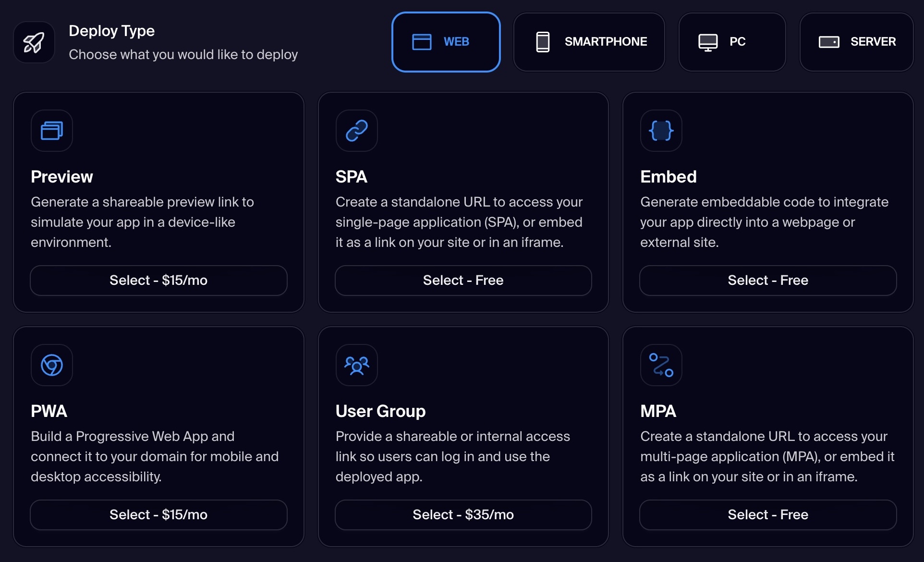Click the User Group people icon
The height and width of the screenshot is (562, 924).
click(356, 365)
